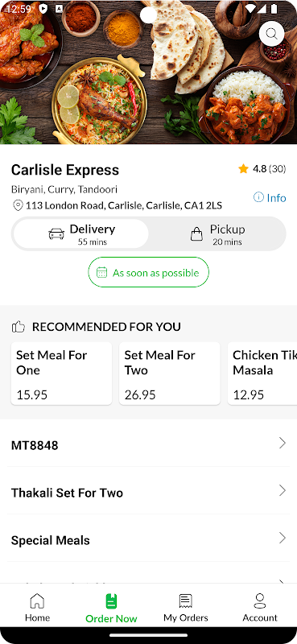The image size is (297, 644).
Task: Tap the thumbs-up Recommended icon
Action: point(18,327)
